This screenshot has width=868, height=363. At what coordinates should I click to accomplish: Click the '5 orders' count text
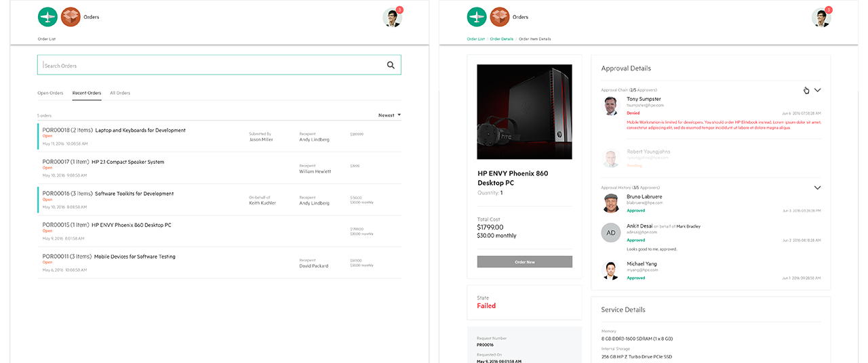point(45,115)
